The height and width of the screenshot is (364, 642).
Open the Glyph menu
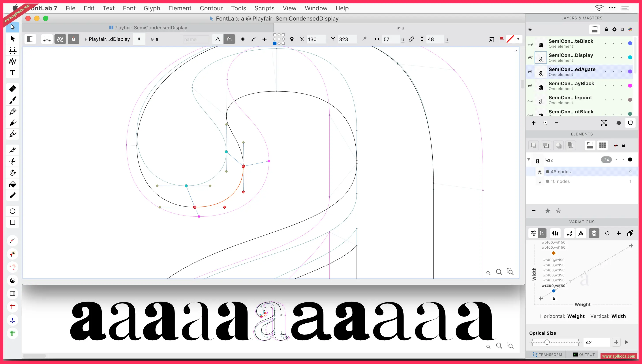pos(152,8)
